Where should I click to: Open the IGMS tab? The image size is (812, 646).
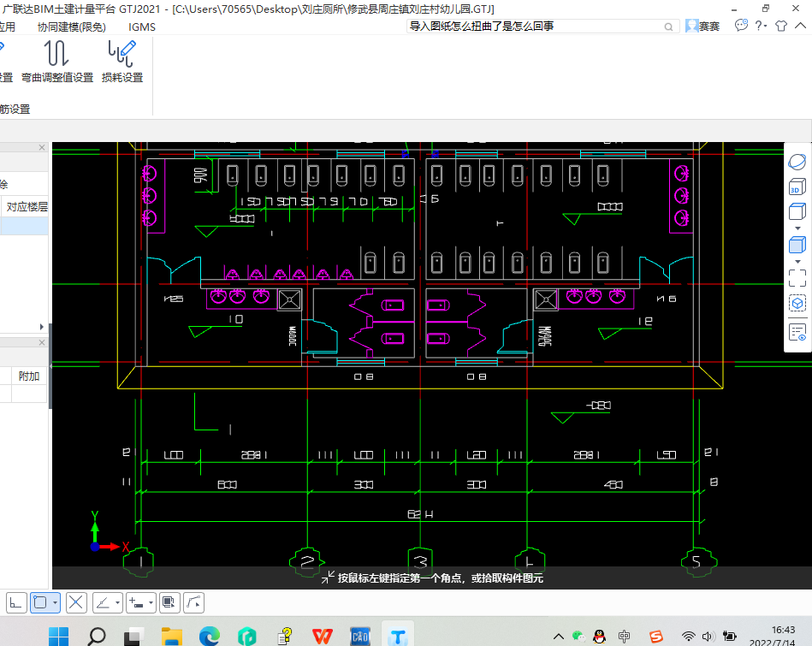coord(142,27)
